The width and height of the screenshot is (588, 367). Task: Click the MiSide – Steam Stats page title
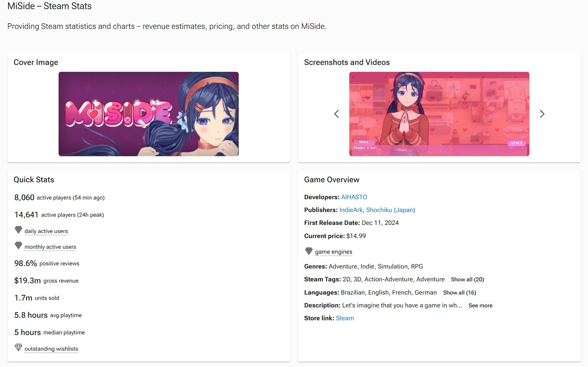49,6
